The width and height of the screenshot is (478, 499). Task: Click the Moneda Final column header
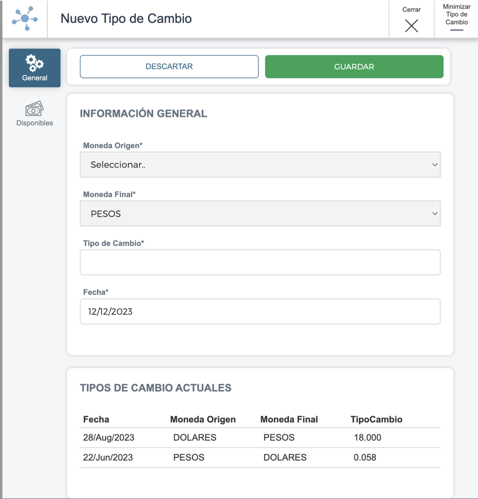[289, 419]
